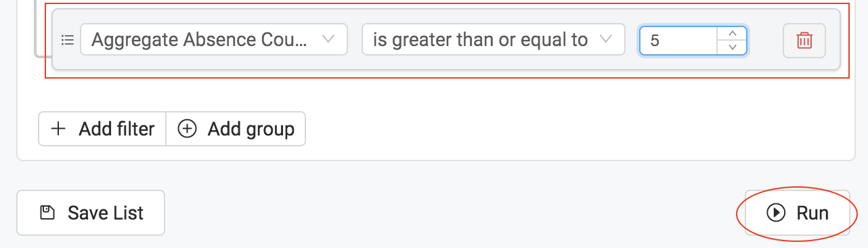This screenshot has width=868, height=248.
Task: Delete the filter with the red trash icon
Action: tap(804, 40)
